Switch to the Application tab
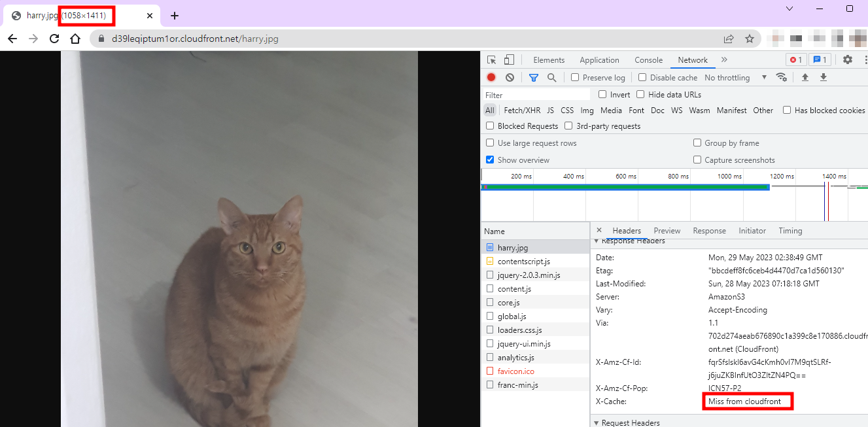The width and height of the screenshot is (868, 427). tap(599, 60)
